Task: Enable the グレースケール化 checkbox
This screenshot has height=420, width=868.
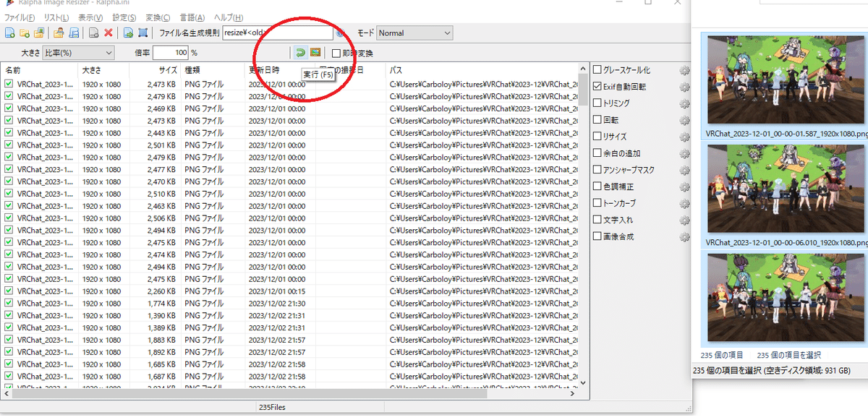Action: pos(597,70)
